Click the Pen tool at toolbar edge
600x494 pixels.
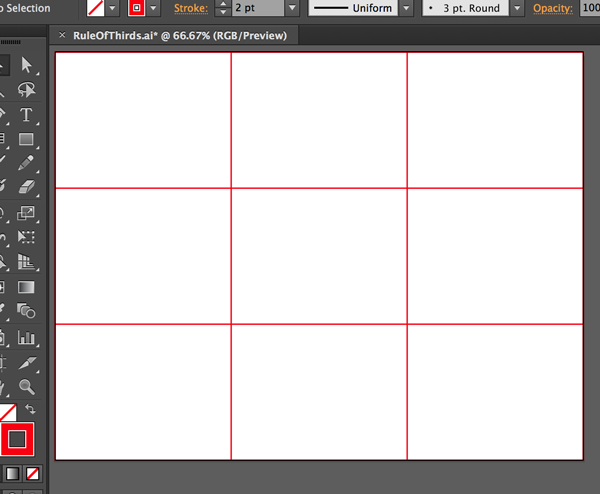[3, 114]
